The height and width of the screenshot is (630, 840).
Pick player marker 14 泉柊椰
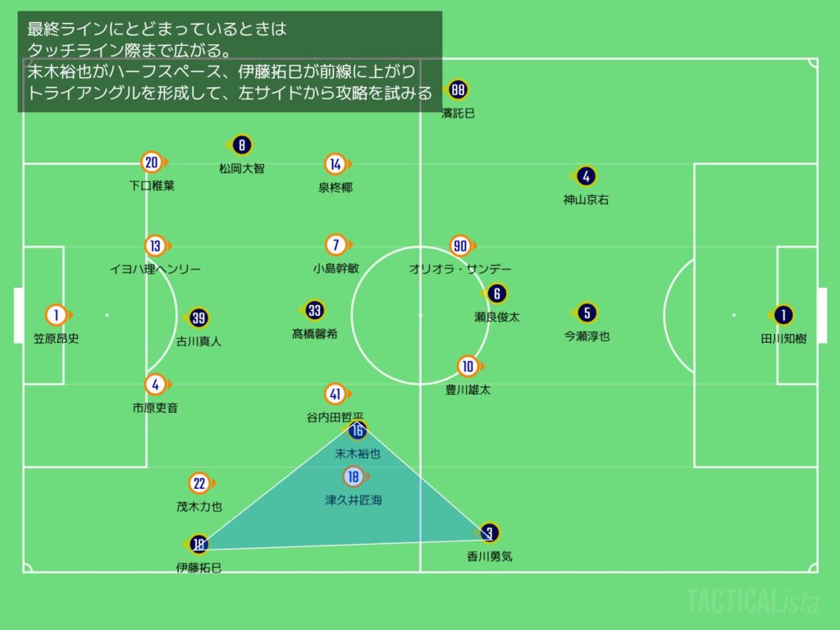[335, 164]
